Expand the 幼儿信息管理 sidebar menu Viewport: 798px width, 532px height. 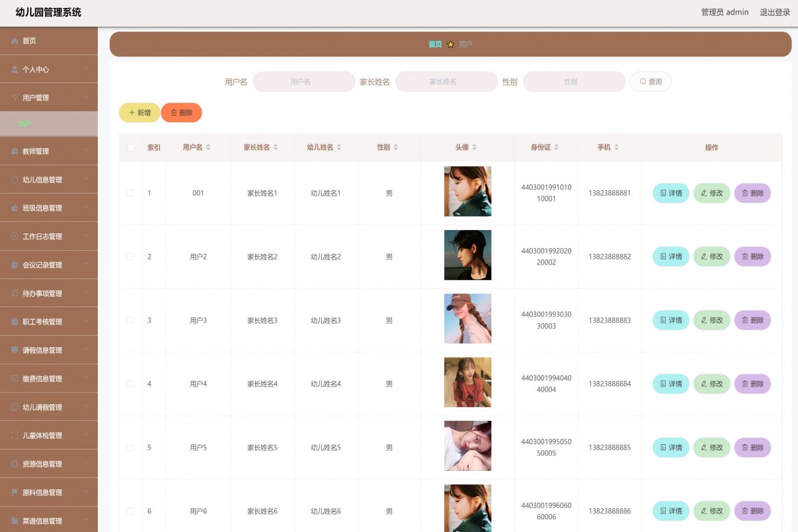pos(49,180)
